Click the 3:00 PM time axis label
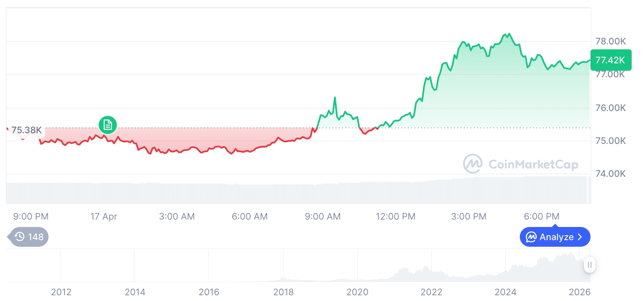 coord(468,216)
